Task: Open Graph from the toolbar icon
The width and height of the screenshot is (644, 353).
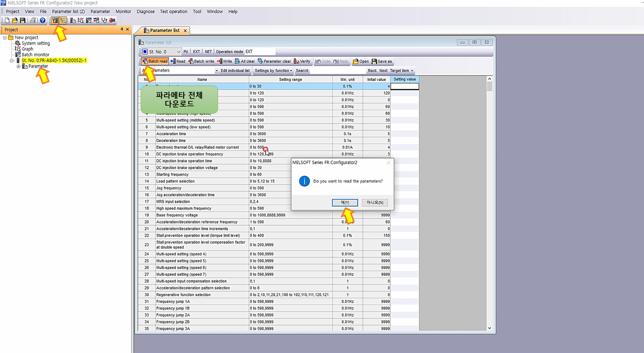Action: (81, 20)
